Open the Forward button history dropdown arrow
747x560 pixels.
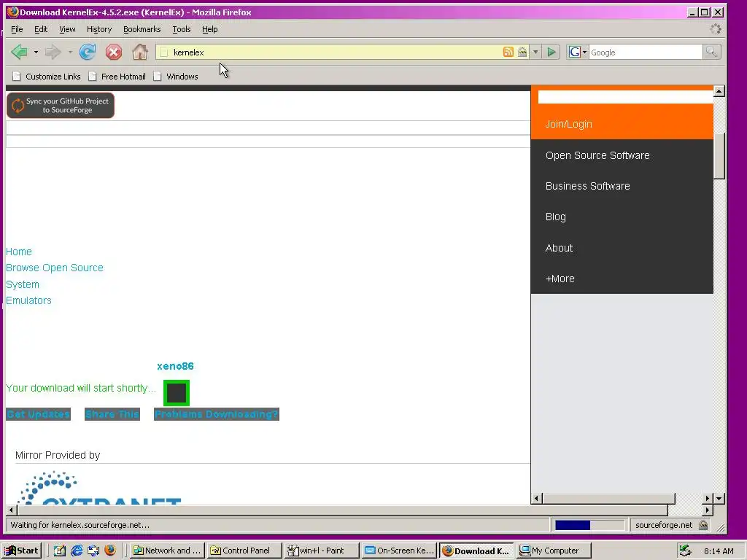coord(70,52)
